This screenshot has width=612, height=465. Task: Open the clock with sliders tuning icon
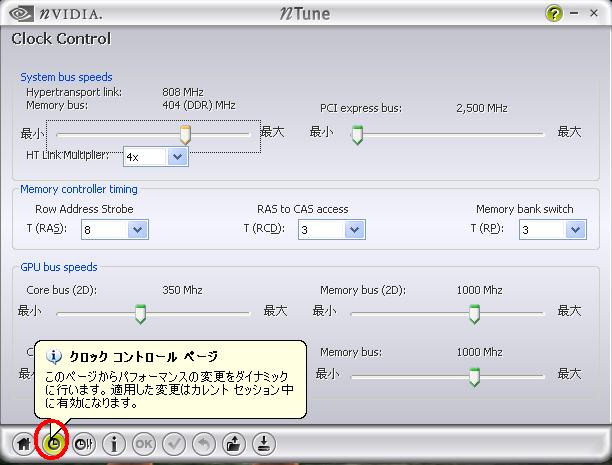pyautogui.click(x=84, y=444)
